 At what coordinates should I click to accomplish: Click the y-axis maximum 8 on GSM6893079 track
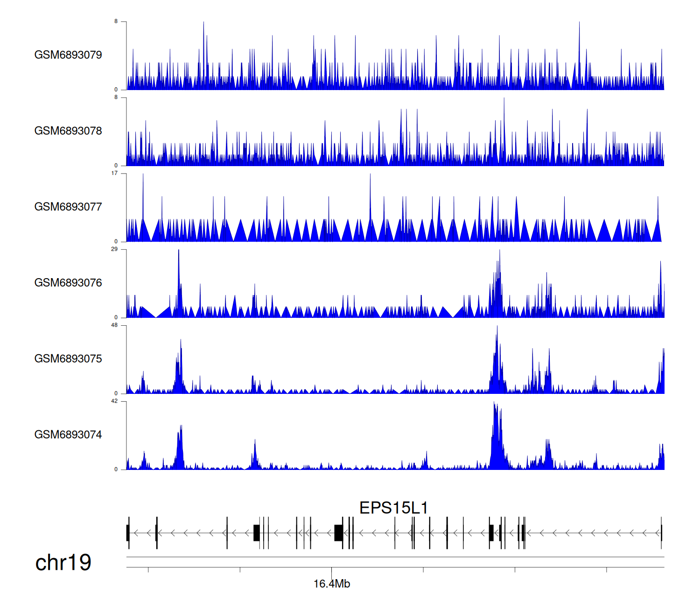click(x=116, y=21)
